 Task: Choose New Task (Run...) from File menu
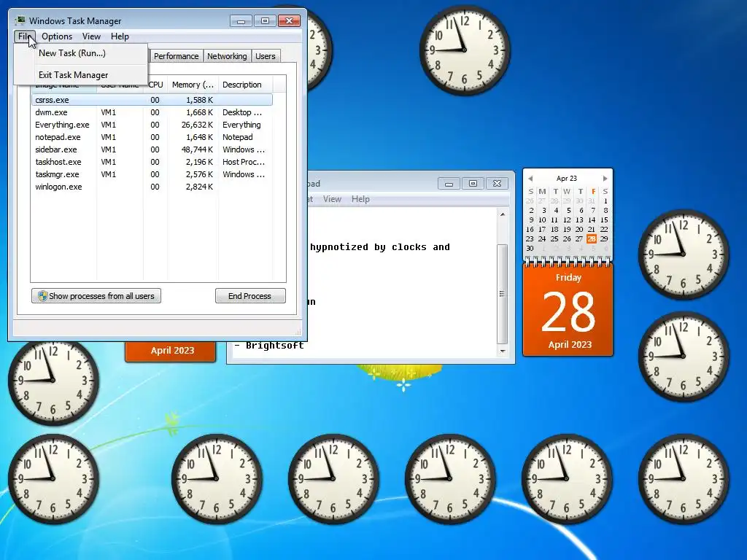[x=80, y=52]
